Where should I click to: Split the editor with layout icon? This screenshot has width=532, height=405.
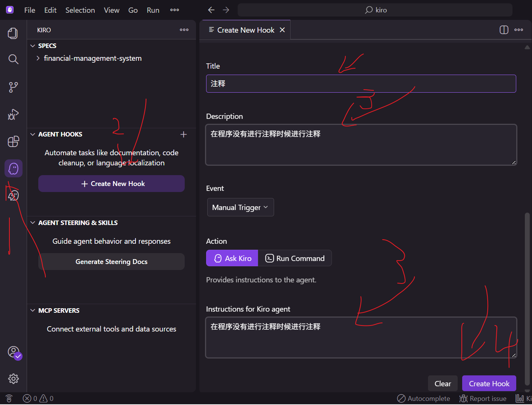click(x=504, y=30)
